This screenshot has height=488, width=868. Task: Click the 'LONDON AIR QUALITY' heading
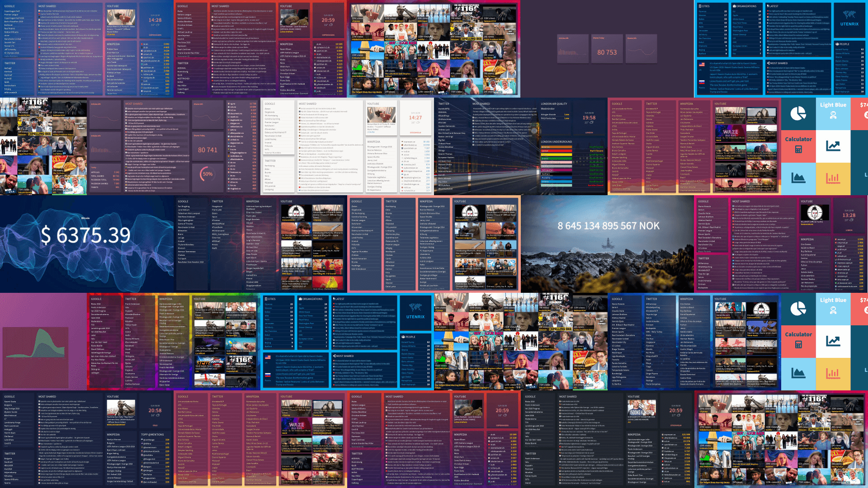[x=554, y=104]
